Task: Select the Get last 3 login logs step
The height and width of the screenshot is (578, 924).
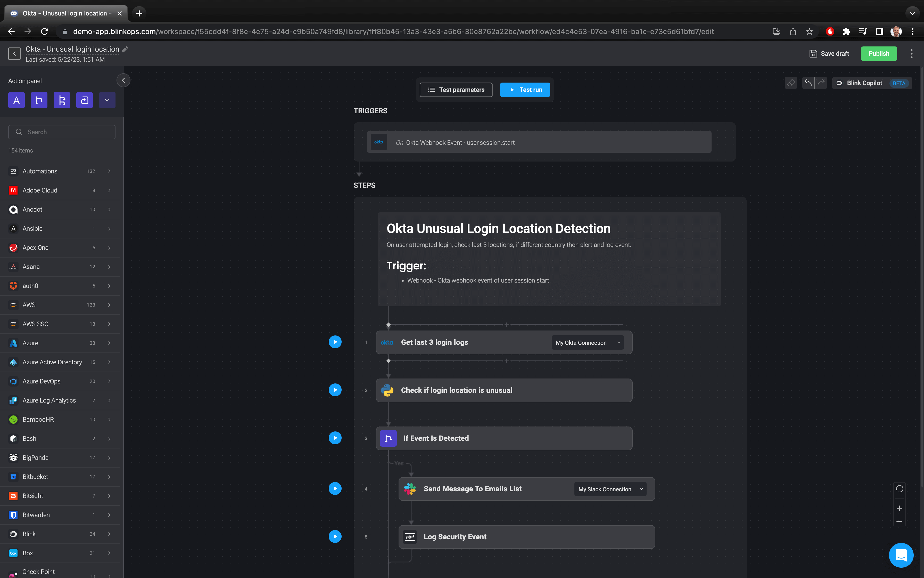Action: pyautogui.click(x=504, y=342)
